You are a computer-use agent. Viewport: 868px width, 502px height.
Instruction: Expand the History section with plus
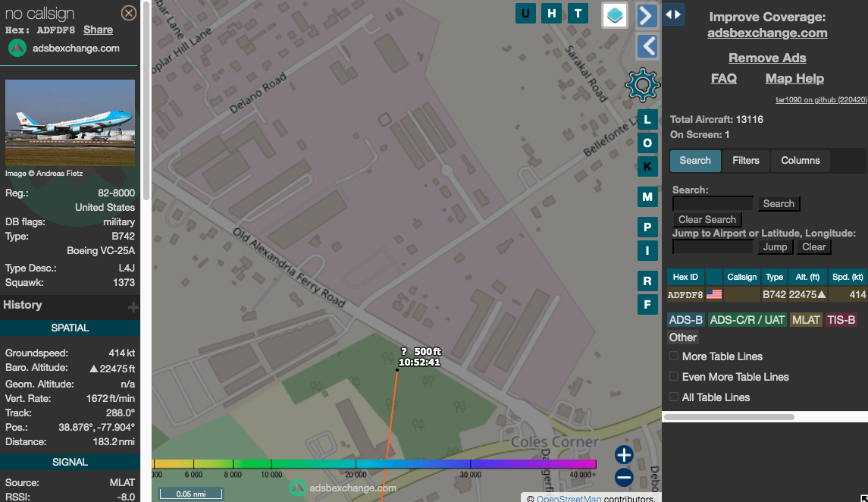point(133,306)
